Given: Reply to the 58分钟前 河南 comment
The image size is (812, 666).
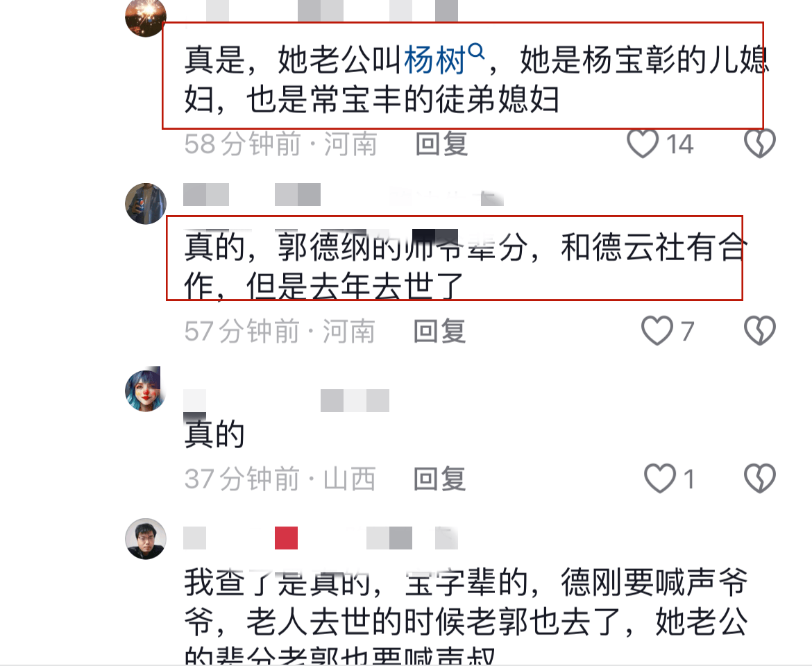Looking at the screenshot, I should point(441,144).
